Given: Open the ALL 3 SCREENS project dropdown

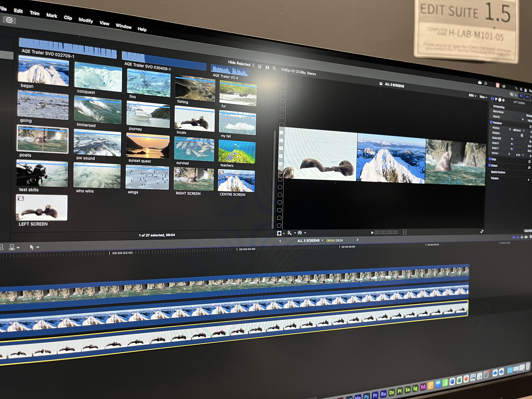Looking at the screenshot, I should coord(310,241).
